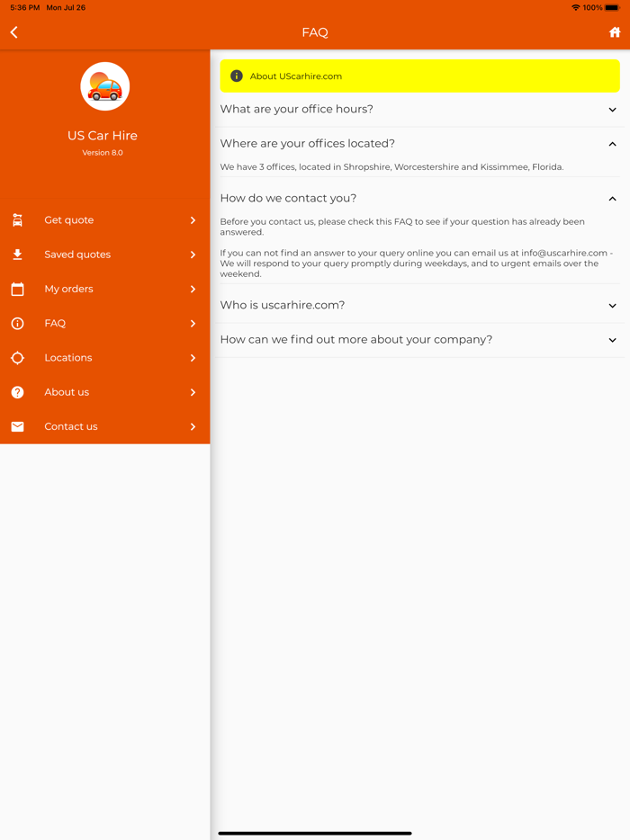Expand Who is uscarhire.com arrow
The image size is (630, 840).
click(x=612, y=306)
